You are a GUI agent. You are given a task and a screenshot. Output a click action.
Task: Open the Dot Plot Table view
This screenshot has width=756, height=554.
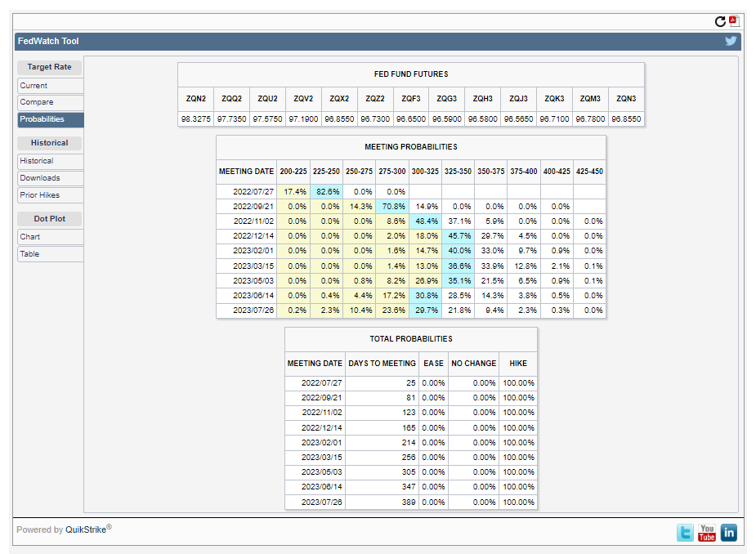tap(50, 254)
